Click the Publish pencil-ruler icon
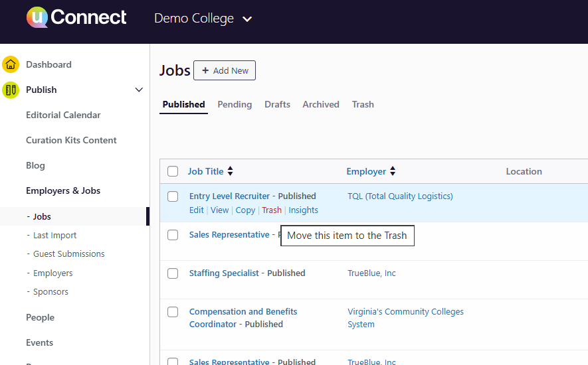 [11, 90]
